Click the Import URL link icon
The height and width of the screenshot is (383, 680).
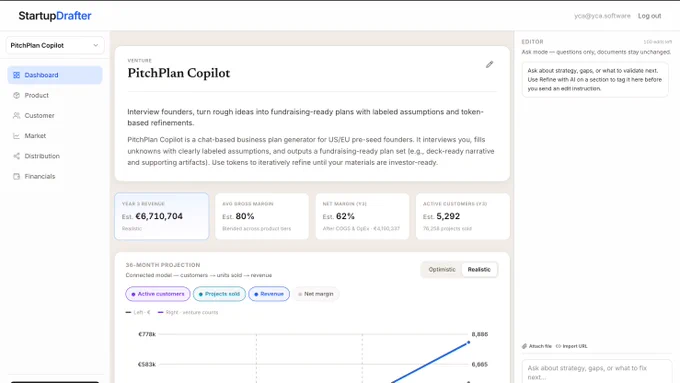558,346
